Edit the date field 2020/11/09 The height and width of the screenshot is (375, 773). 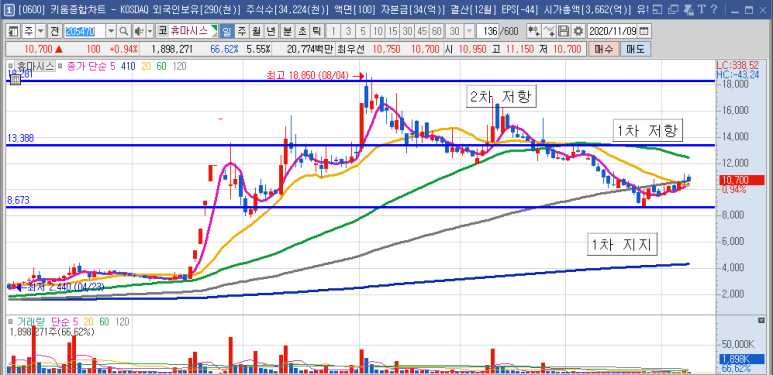coord(612,32)
